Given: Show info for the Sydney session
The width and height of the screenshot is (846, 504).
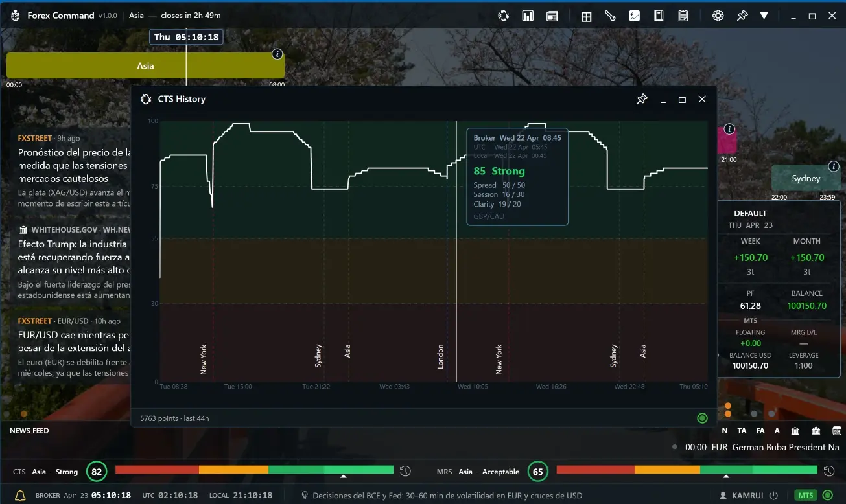Looking at the screenshot, I should pyautogui.click(x=834, y=166).
